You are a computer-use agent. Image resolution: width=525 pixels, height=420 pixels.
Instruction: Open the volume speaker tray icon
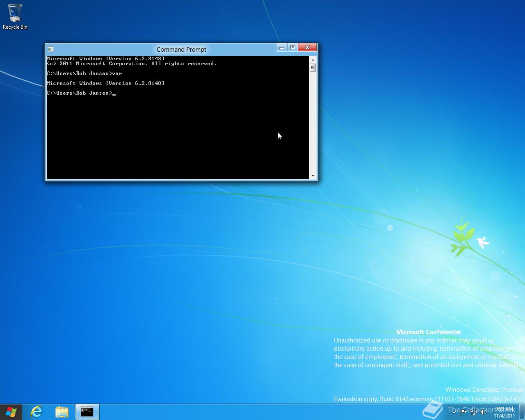tap(483, 412)
